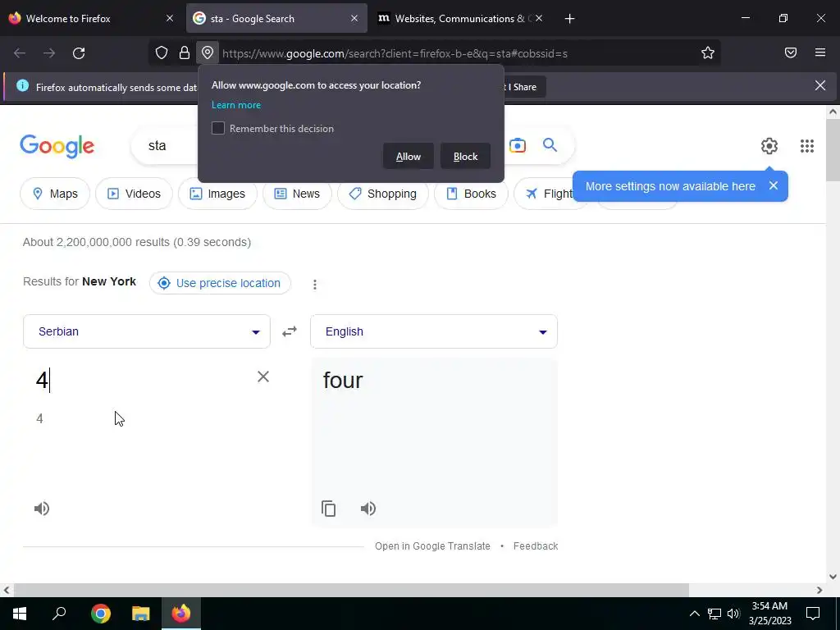Image resolution: width=840 pixels, height=630 pixels.
Task: Dismiss the More settings tooltip
Action: click(x=773, y=185)
